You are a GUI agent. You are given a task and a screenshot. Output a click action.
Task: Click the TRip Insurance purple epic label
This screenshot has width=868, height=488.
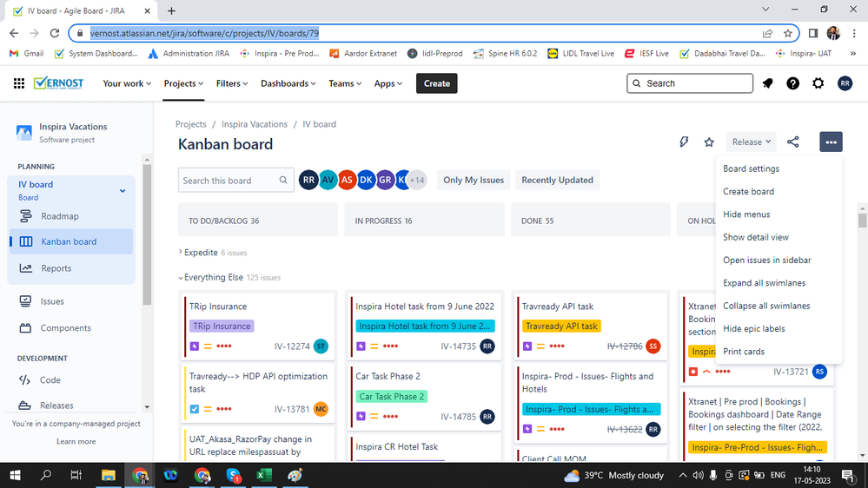222,326
